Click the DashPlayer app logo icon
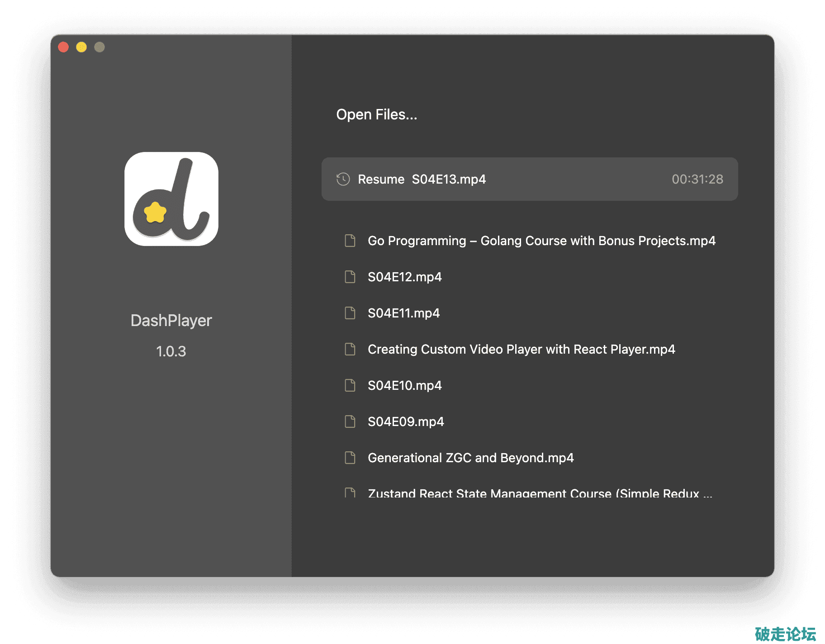 coord(171,199)
